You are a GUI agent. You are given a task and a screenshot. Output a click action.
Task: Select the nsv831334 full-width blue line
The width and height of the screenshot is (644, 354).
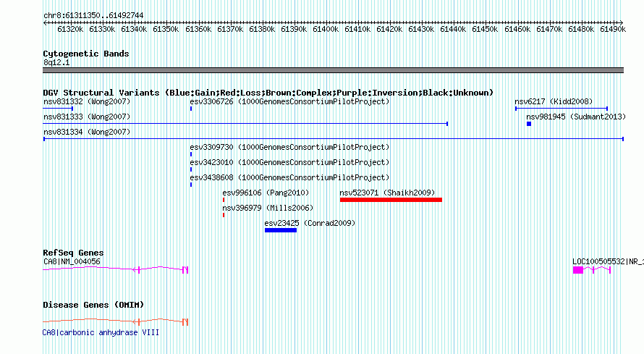334,139
